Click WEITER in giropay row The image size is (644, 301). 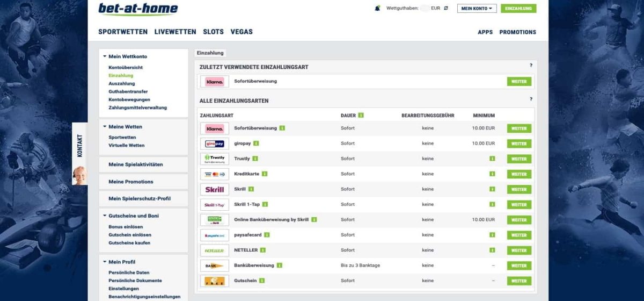(519, 144)
